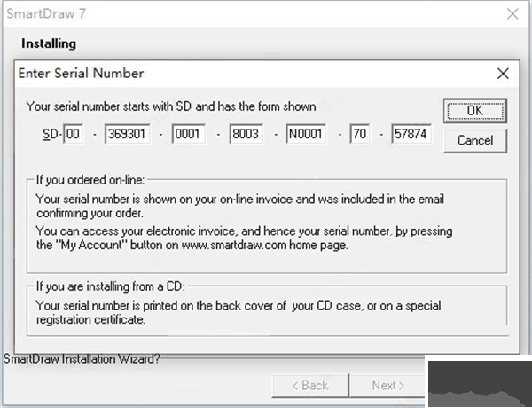Focus the serial field containing 57874
Image resolution: width=532 pixels, height=408 pixels.
411,134
